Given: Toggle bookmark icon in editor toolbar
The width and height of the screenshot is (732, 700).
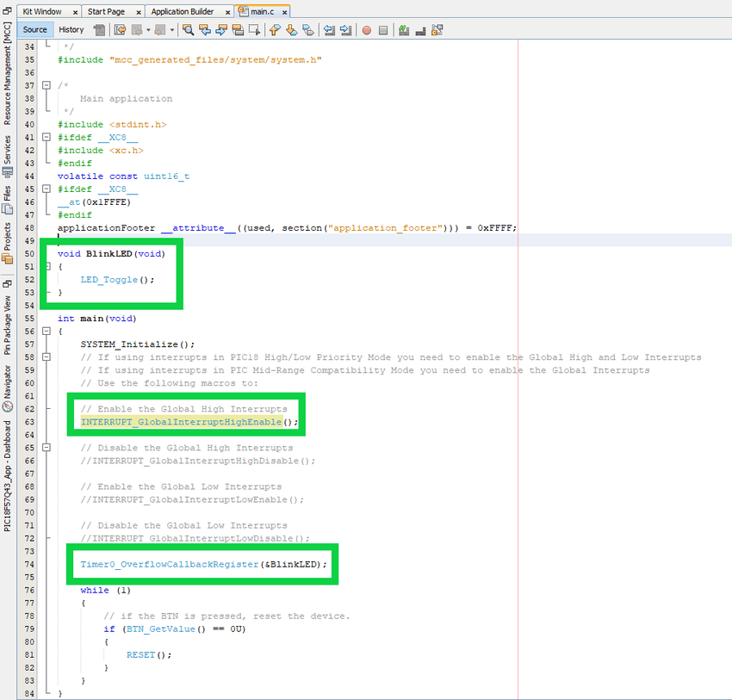Looking at the screenshot, I should point(308,30).
